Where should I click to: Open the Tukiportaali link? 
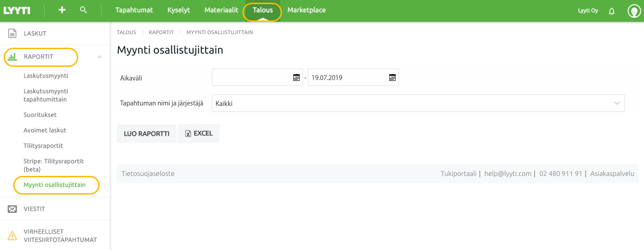(x=458, y=174)
